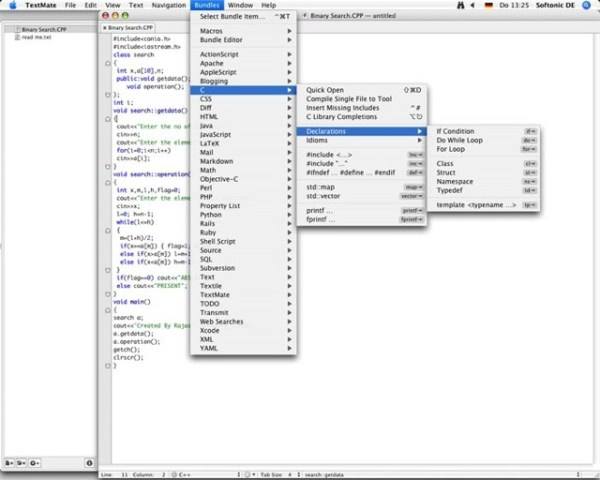Open the Python bundle submenu
Image resolution: width=600 pixels, height=480 pixels.
tap(243, 215)
